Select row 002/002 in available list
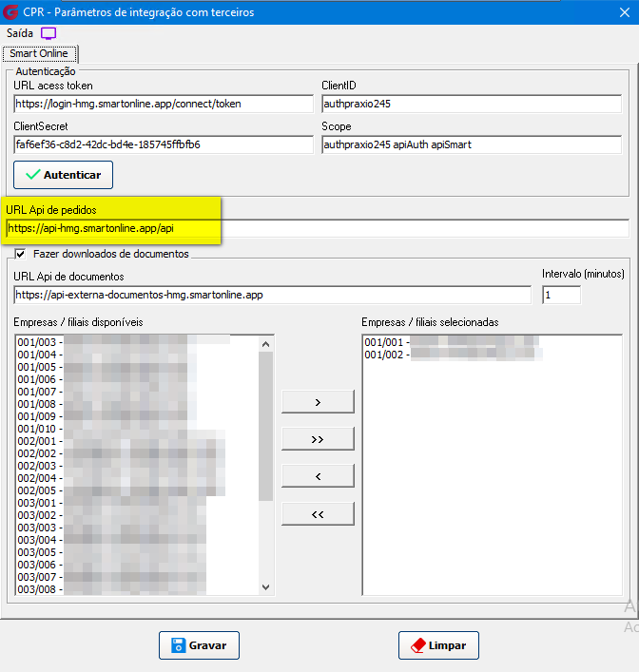Screen dimensions: 639x672 137,453
